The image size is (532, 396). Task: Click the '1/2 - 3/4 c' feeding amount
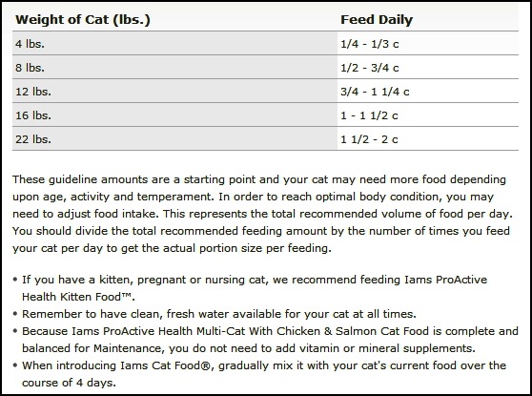pyautogui.click(x=370, y=68)
